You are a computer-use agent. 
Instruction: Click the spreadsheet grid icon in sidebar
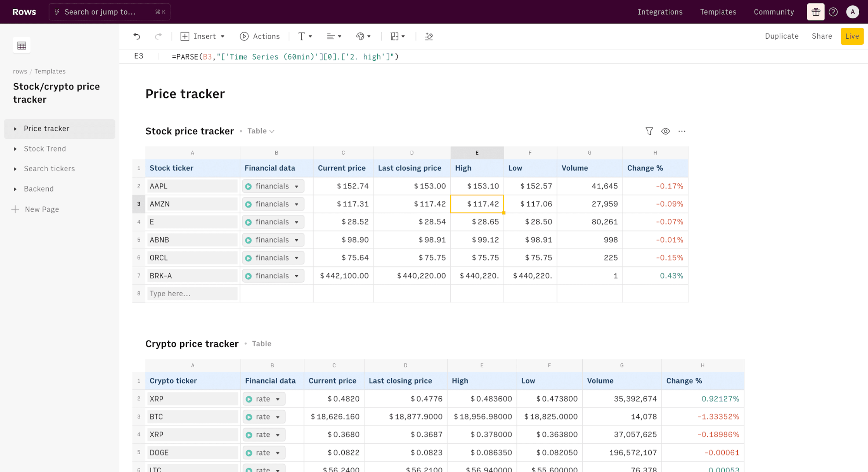point(22,46)
